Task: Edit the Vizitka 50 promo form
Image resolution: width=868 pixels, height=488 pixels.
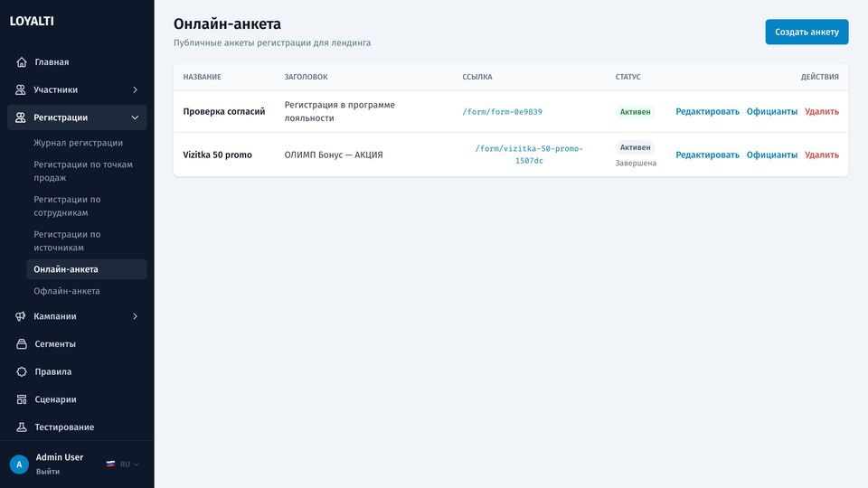Action: coord(707,155)
